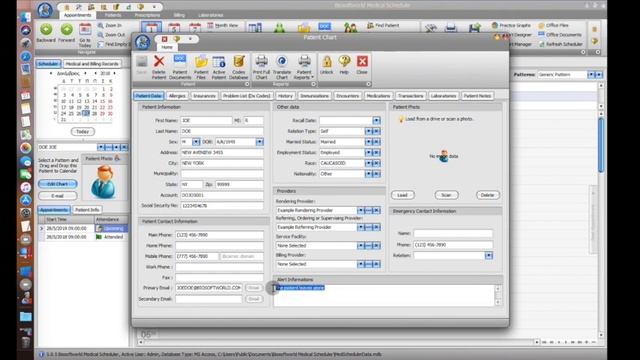Open Practice Graphs in main window
The width and height of the screenshot is (640, 360).
[x=511, y=25]
